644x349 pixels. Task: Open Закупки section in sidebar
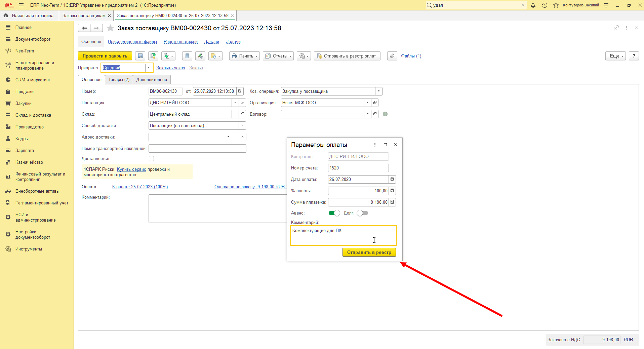click(x=24, y=103)
